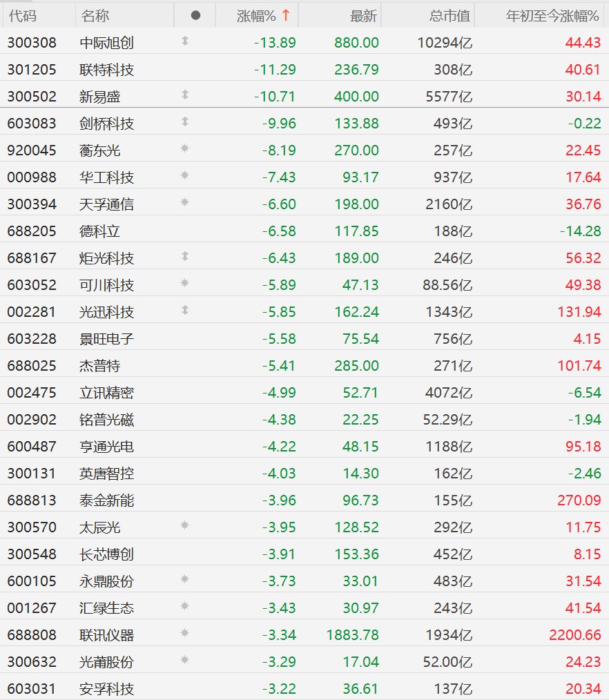
Task: Click the star marker icon for 汇绿生态
Action: 185,606
